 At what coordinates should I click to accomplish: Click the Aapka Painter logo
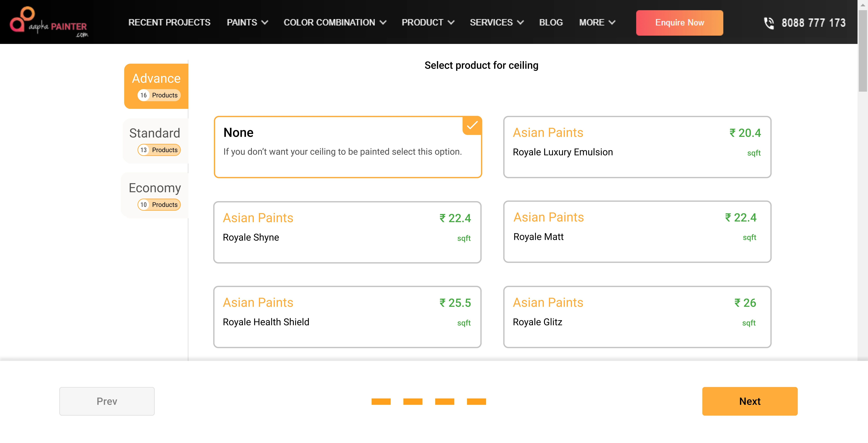click(x=49, y=22)
